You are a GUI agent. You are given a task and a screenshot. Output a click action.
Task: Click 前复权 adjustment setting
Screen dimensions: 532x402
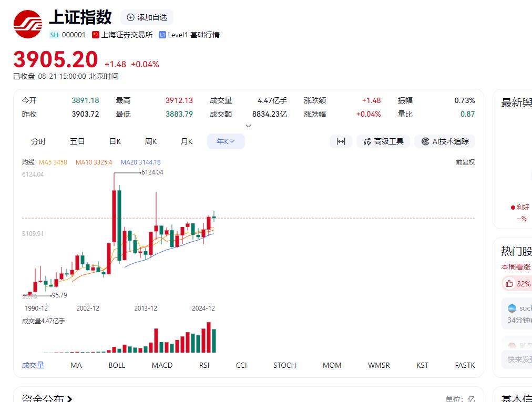pos(465,162)
